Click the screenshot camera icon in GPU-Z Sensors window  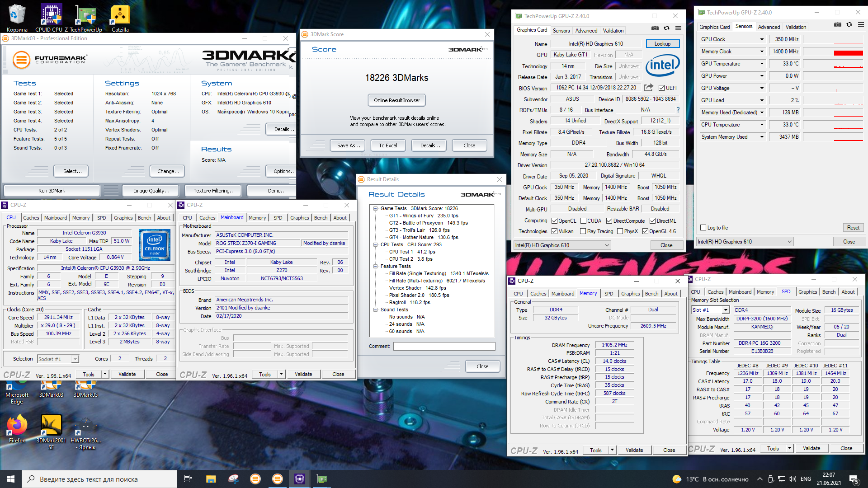point(837,24)
